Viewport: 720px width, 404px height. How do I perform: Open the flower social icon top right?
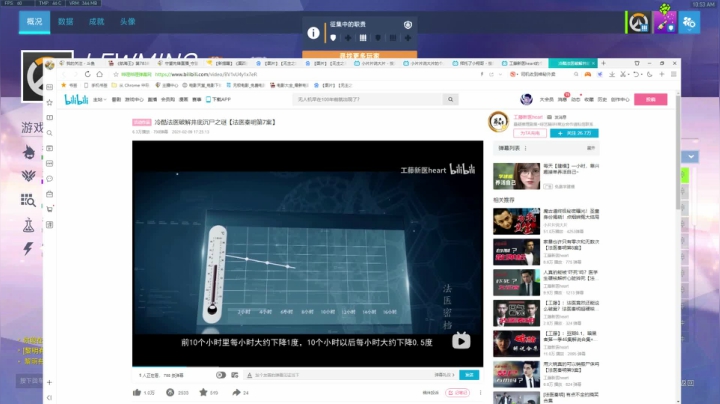pos(689,22)
